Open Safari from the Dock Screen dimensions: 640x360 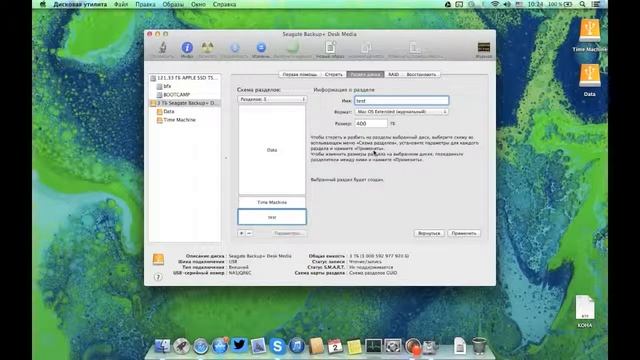201,346
